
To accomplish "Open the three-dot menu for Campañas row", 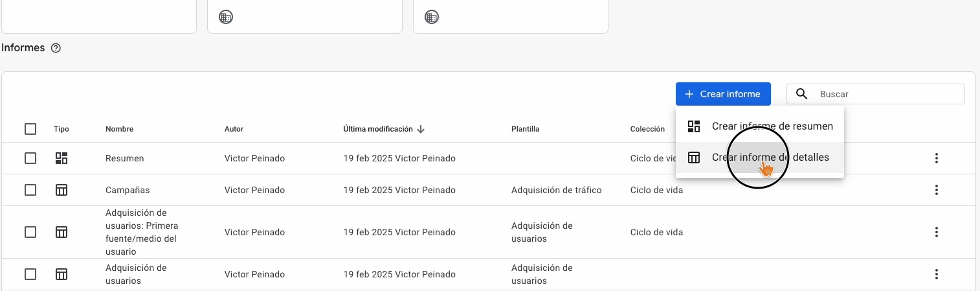I will click(936, 190).
